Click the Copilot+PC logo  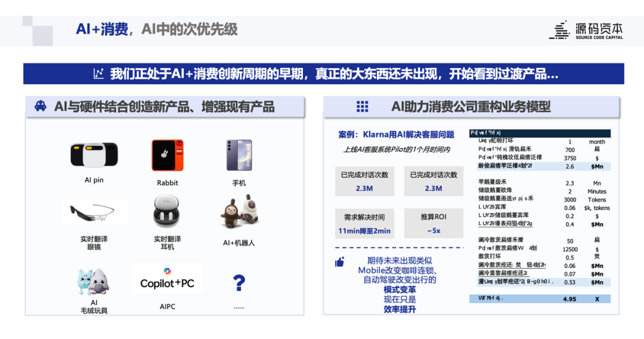coord(167,279)
